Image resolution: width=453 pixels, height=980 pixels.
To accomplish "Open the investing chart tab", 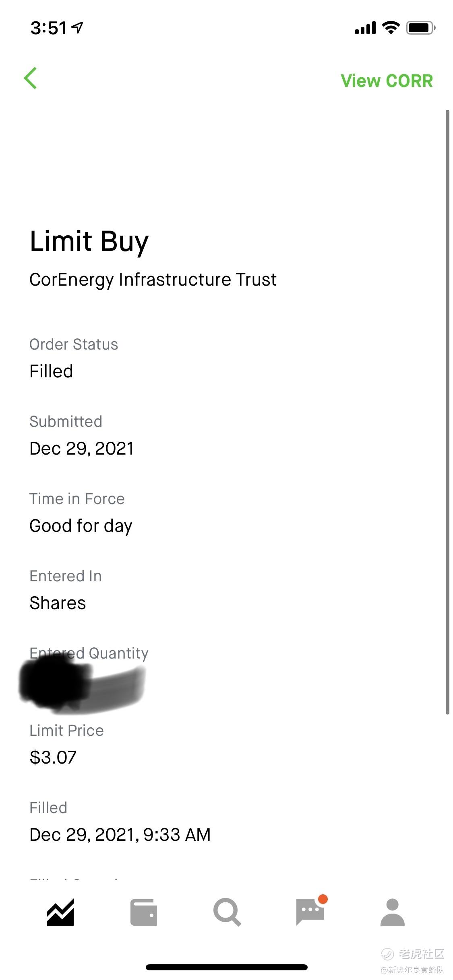I will tap(60, 912).
